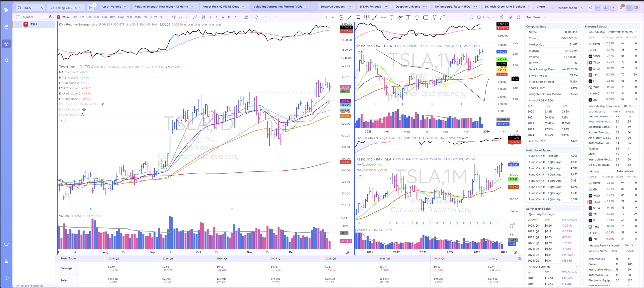Toggle fullscreen chart icon

518,17
